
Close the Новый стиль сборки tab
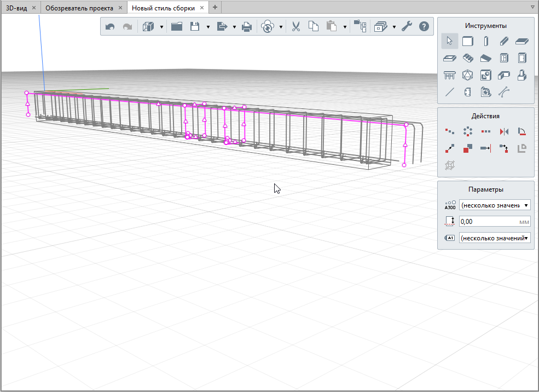(202, 8)
